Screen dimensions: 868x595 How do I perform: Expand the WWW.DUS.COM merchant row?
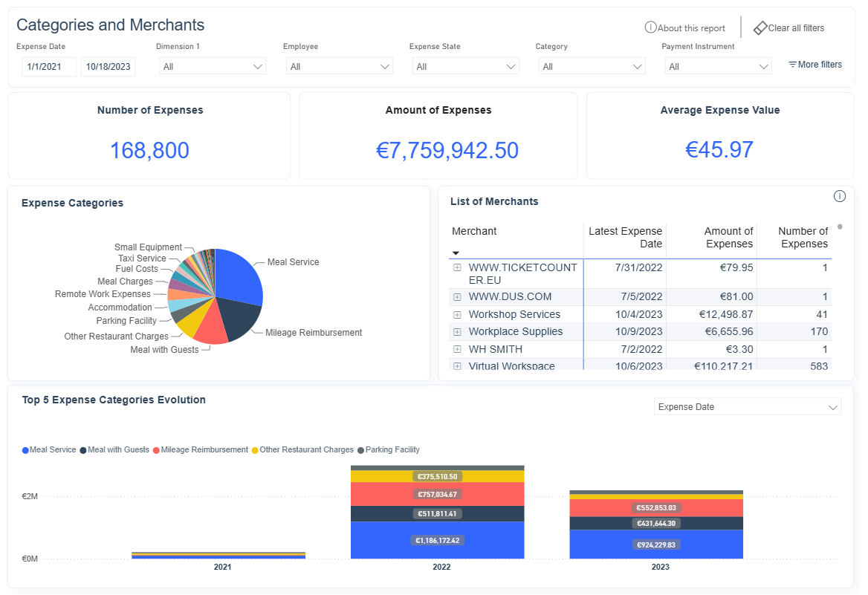pos(457,296)
